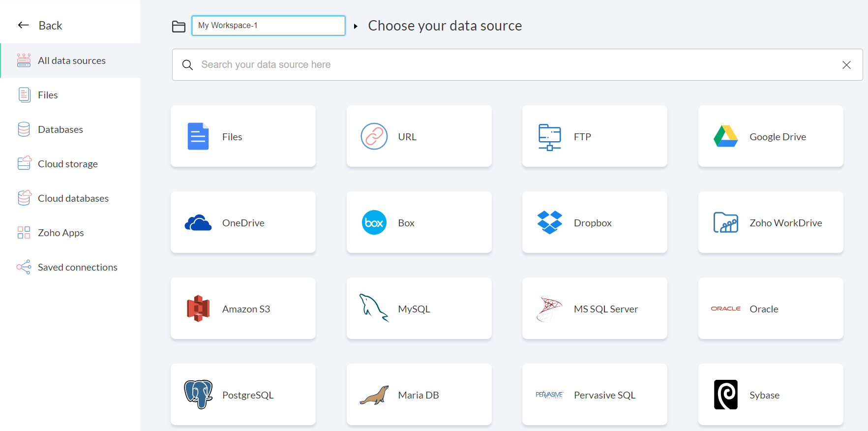Select the Pervasive SQL card label
The image size is (868, 431).
tap(605, 395)
